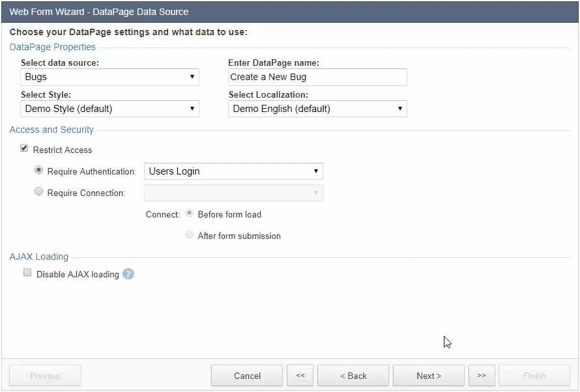Click the disabled Require Connection dropdown
Screen dimensions: 580x392
point(233,193)
